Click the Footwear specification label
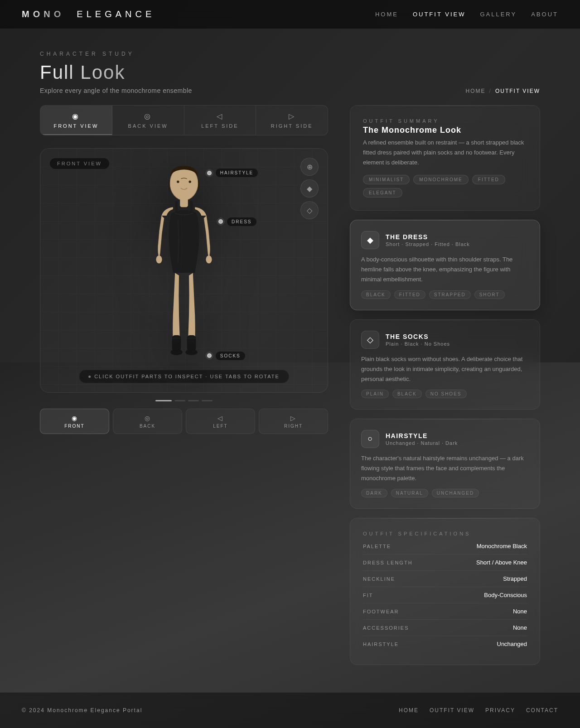Viewport: 580px width, 728px height. pos(381,612)
